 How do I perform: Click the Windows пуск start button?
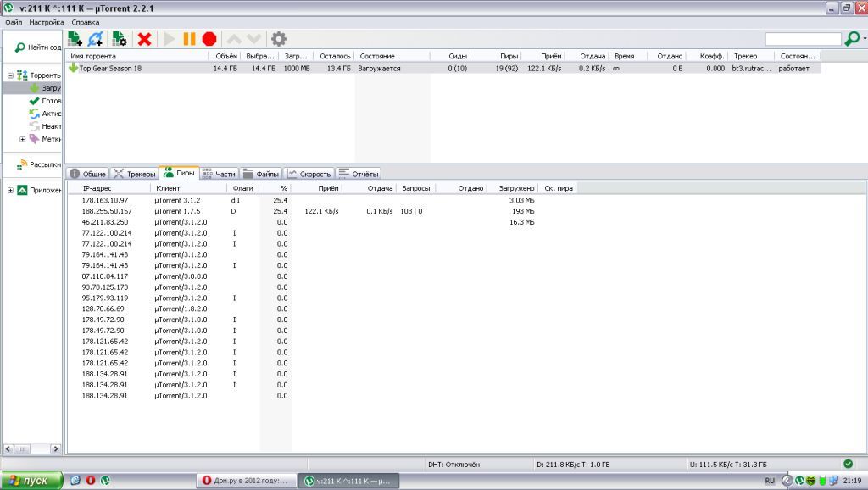[x=31, y=480]
